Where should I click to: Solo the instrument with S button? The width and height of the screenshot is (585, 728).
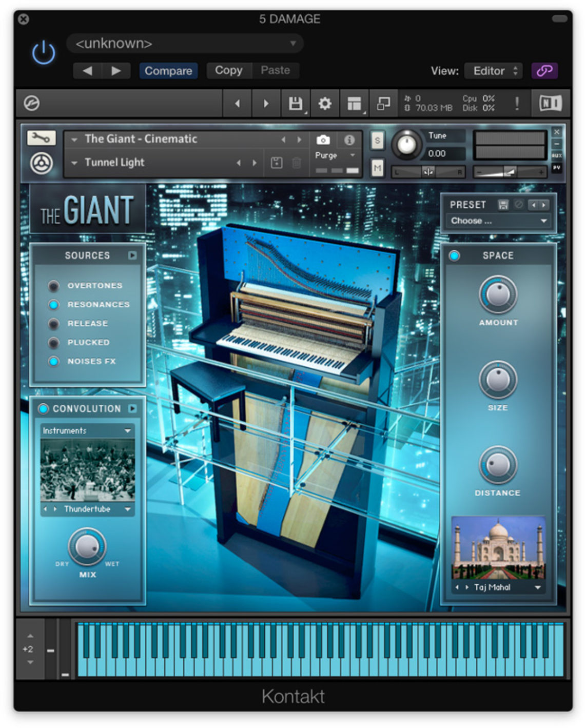coord(378,140)
